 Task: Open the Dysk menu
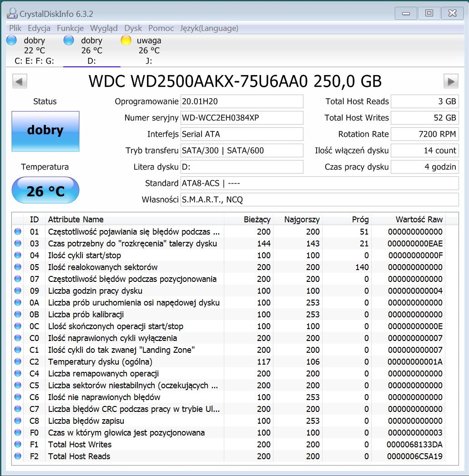(133, 28)
